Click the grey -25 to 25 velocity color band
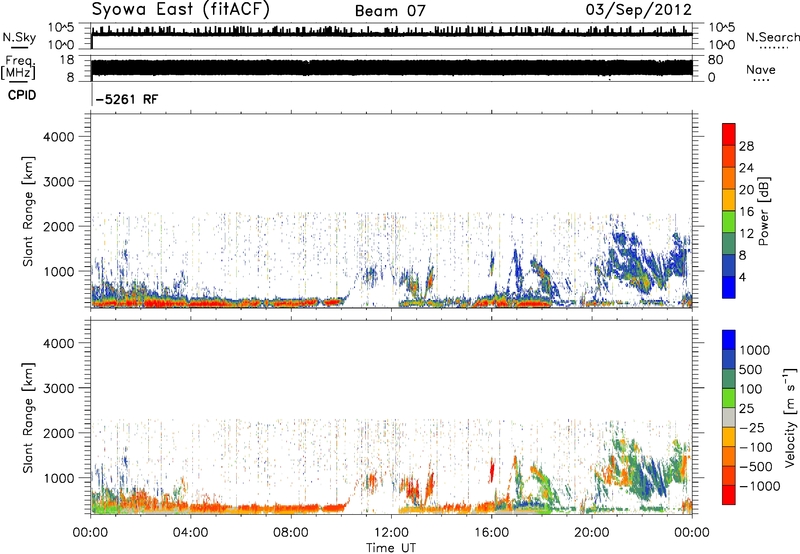Viewport: 800px width, 554px height. coord(729,417)
